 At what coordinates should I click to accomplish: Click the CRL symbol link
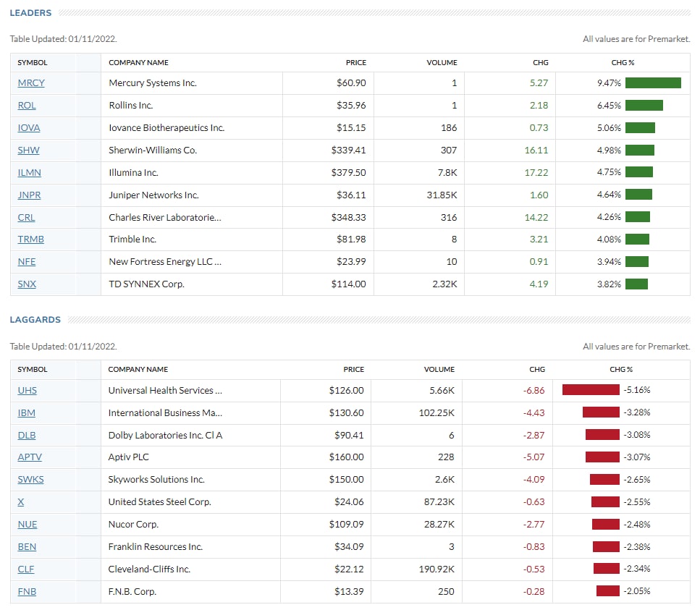[26, 217]
